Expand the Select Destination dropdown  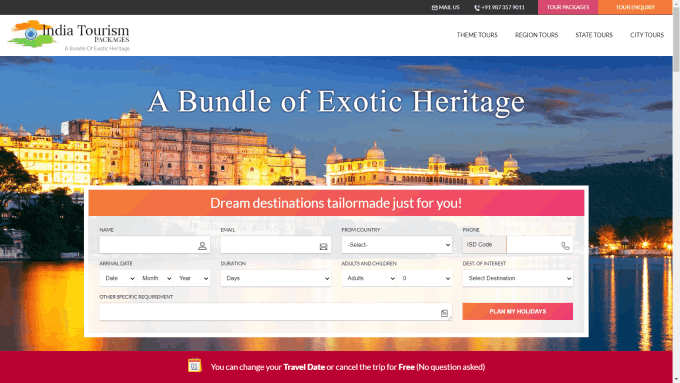(x=518, y=278)
